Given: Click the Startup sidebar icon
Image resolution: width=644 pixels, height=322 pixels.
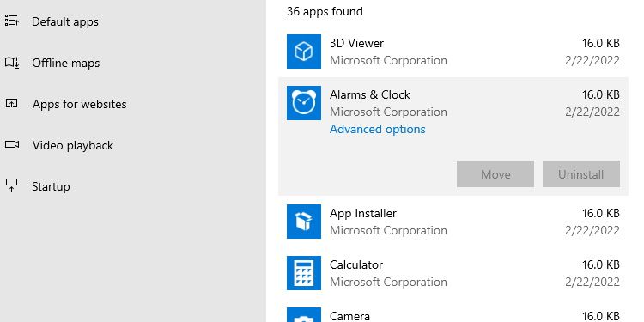Looking at the screenshot, I should 12,185.
